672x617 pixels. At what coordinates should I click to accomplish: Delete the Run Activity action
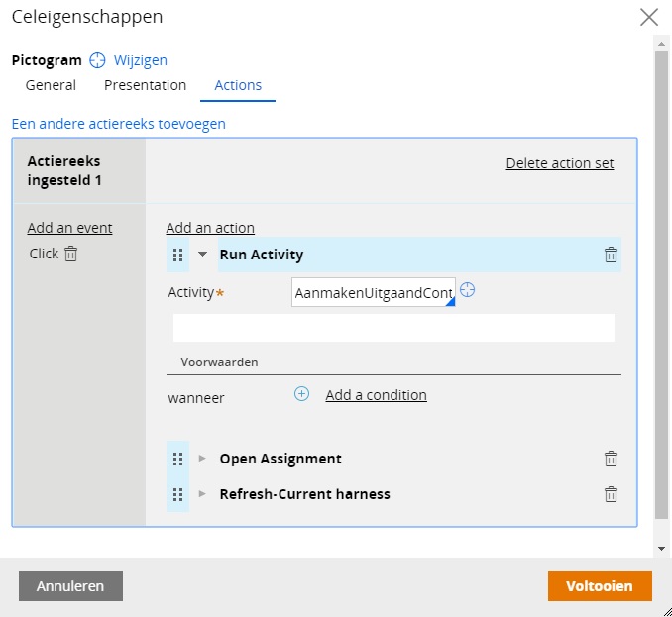(611, 255)
